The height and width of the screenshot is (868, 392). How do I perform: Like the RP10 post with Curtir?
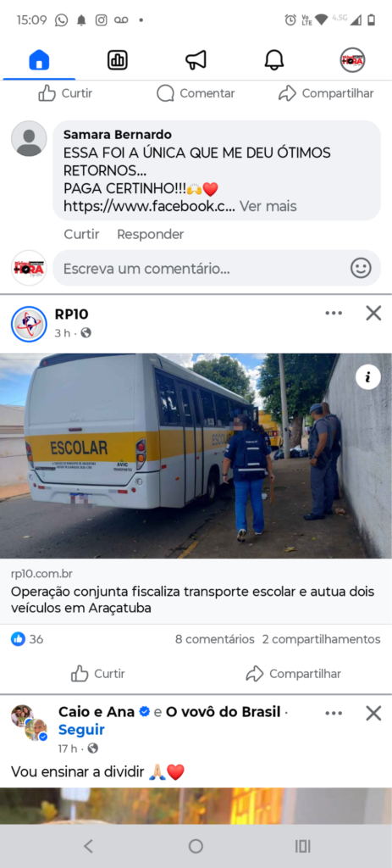tap(98, 674)
